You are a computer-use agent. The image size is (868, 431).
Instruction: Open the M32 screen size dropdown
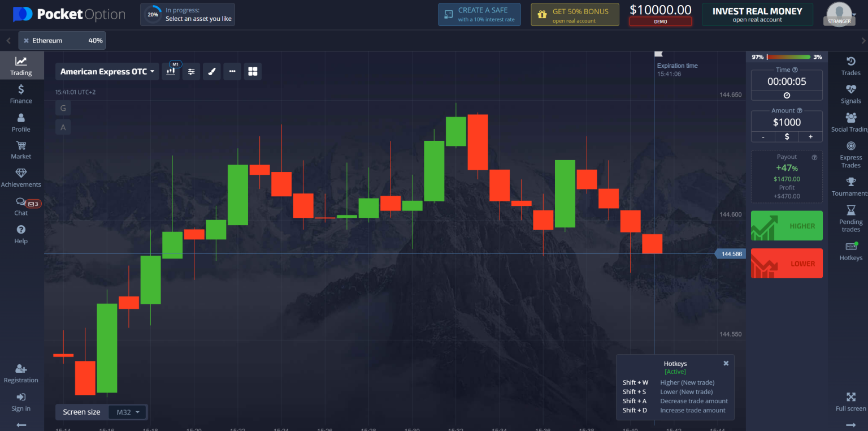pyautogui.click(x=127, y=412)
